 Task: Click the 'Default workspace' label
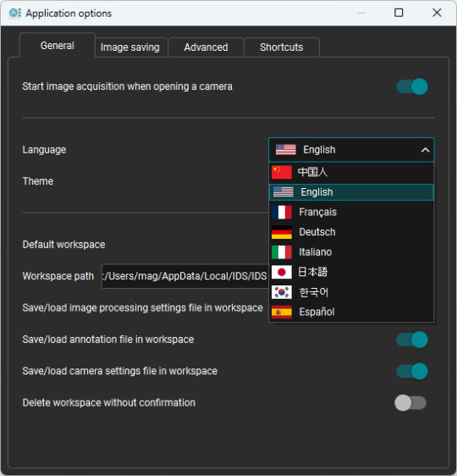63,245
